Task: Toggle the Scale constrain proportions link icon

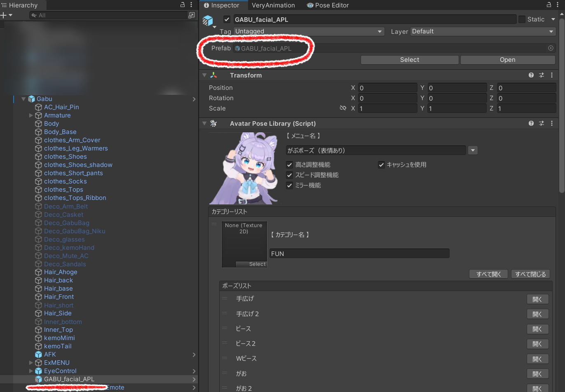Action: 343,108
